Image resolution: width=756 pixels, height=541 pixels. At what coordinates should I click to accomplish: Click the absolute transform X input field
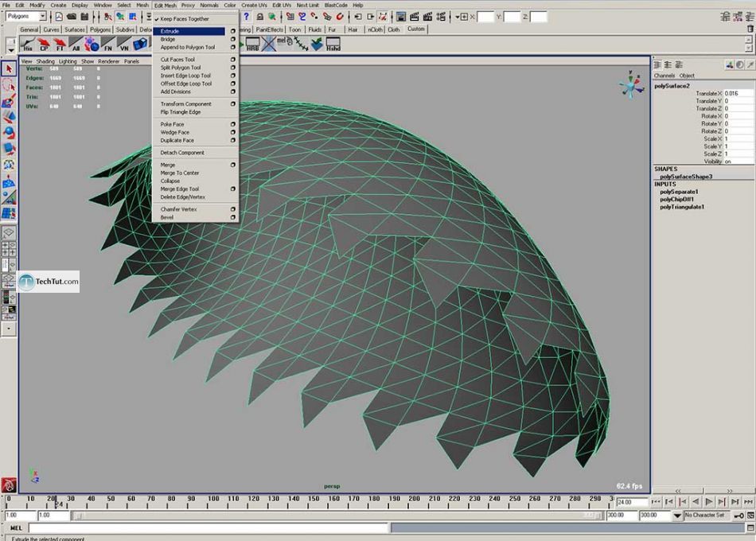coord(486,17)
